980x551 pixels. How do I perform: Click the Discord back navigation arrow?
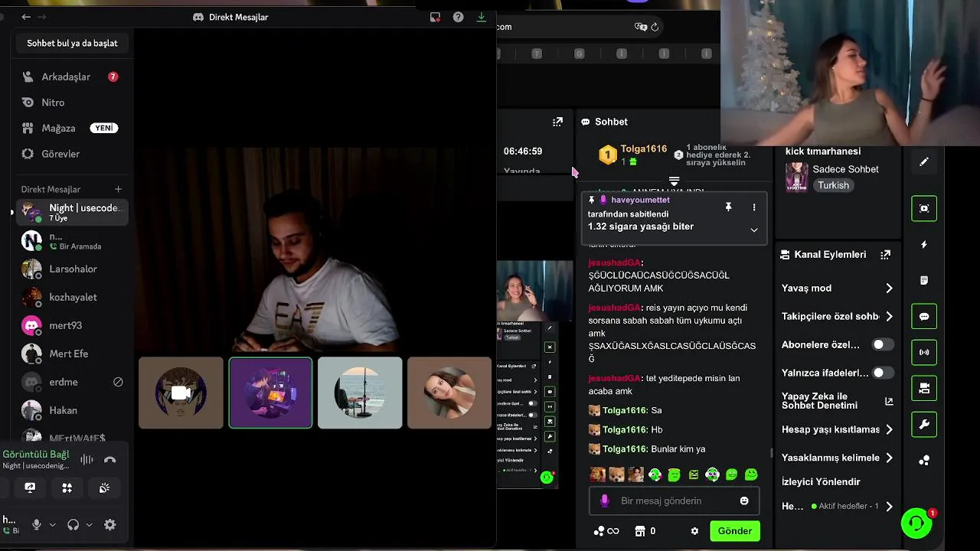(x=26, y=17)
